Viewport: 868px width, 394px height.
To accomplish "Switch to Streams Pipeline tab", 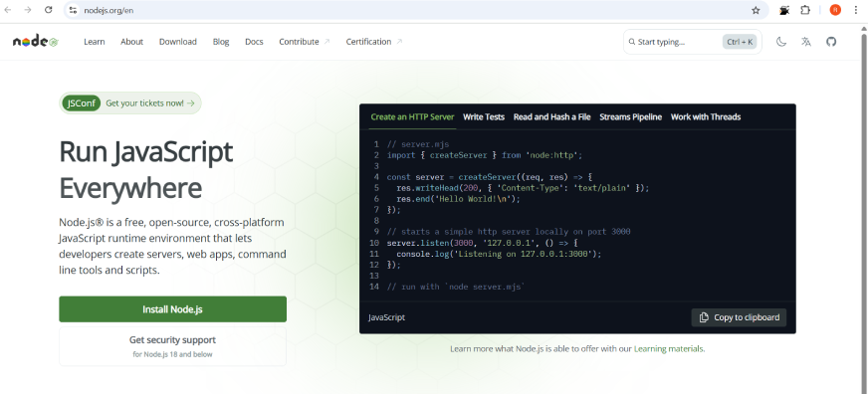I will pyautogui.click(x=630, y=116).
